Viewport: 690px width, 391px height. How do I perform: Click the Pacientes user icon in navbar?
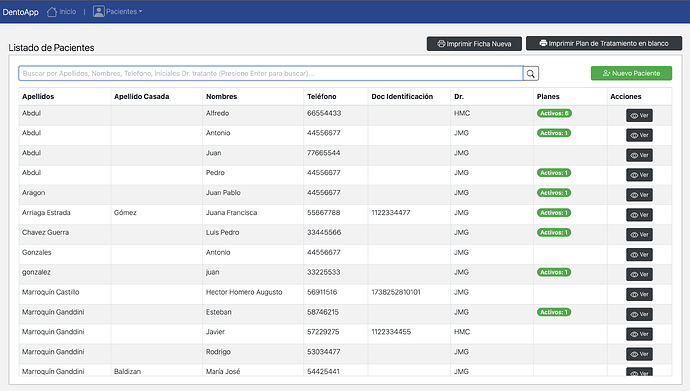[x=99, y=11]
